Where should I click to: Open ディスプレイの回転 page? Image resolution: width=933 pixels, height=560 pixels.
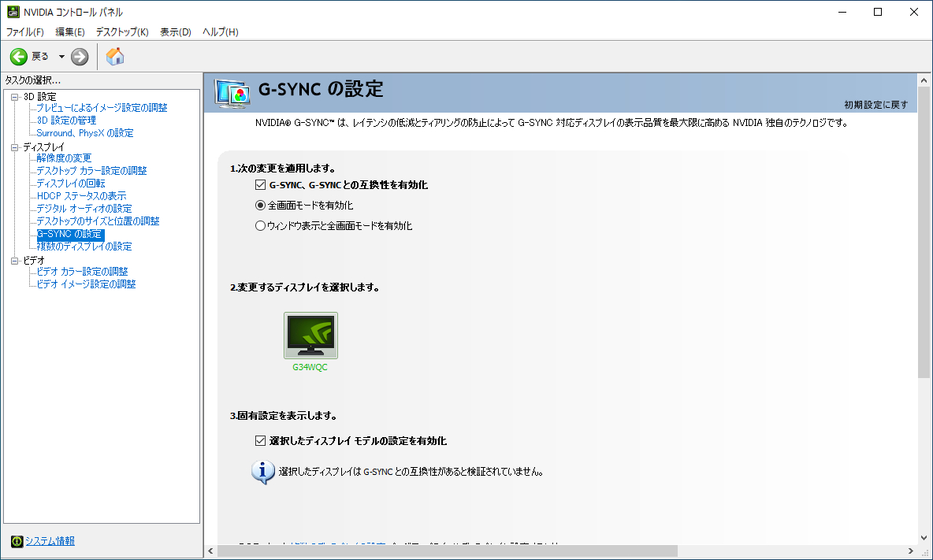pos(71,183)
